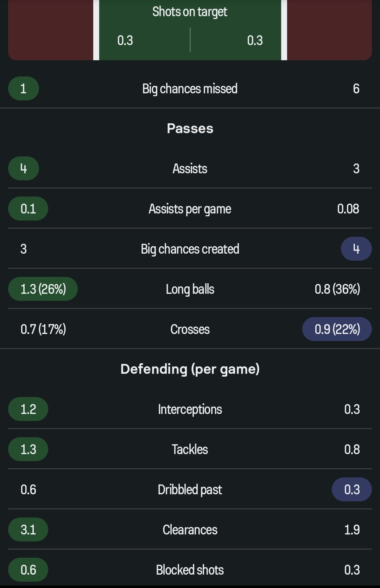Image resolution: width=380 pixels, height=588 pixels.
Task: Tap the Passes section heading
Action: [190, 129]
